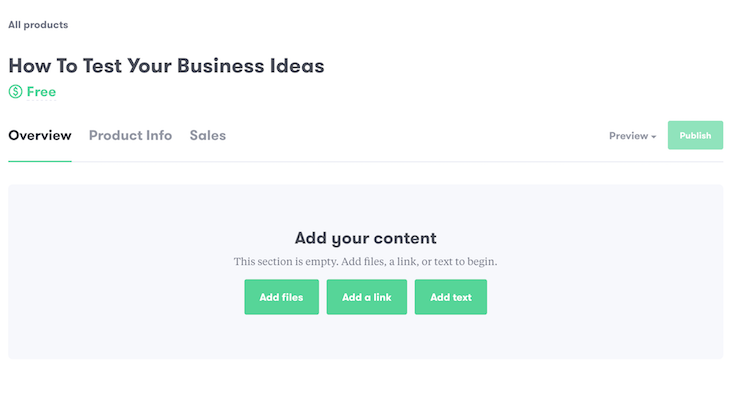This screenshot has width=750, height=394.
Task: Click the 'This section is empty' description
Action: (365, 262)
